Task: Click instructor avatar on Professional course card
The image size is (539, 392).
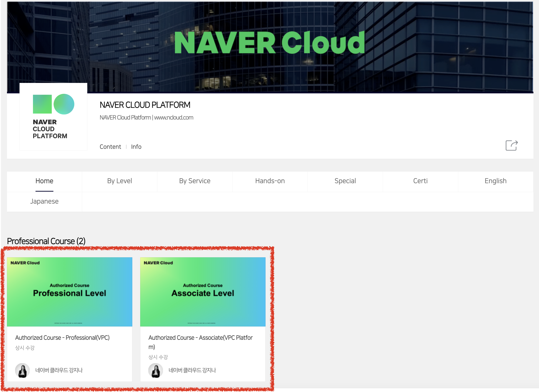Action: coord(22,370)
